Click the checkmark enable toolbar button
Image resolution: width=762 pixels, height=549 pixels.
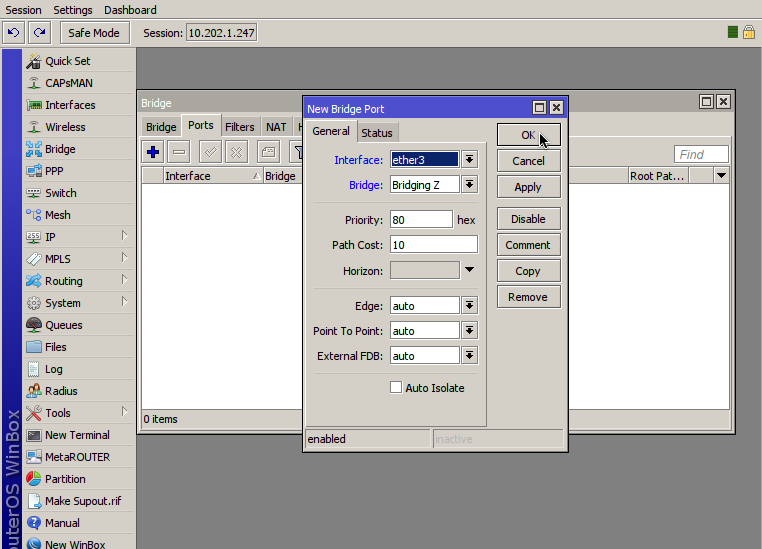tap(210, 152)
